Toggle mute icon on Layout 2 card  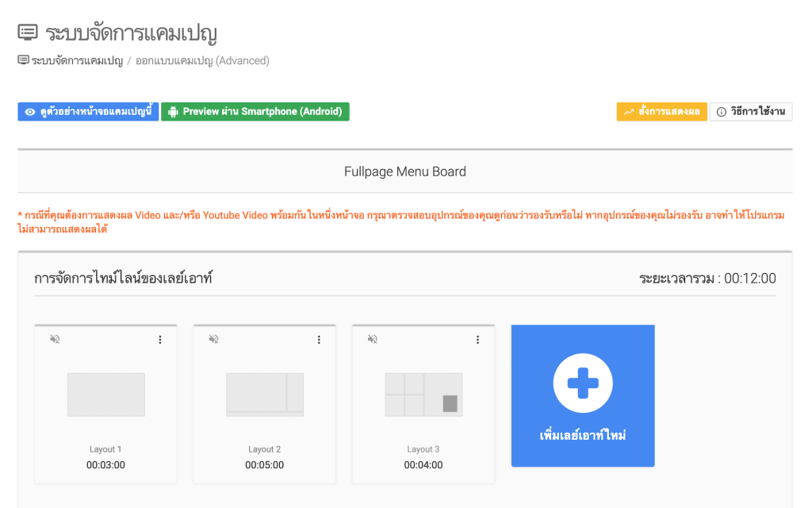(x=213, y=339)
